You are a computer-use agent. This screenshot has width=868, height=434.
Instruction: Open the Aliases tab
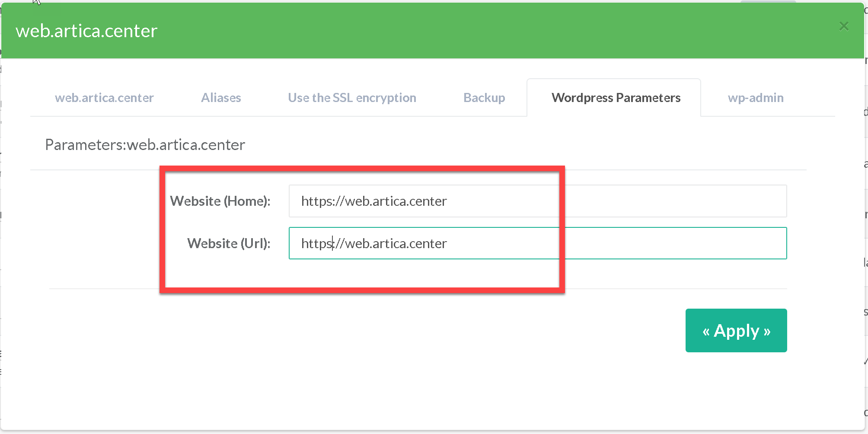(221, 98)
